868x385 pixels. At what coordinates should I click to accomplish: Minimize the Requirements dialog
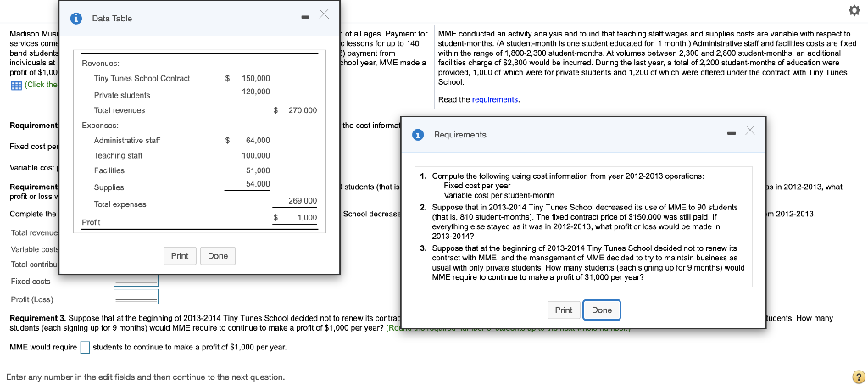pos(732,133)
